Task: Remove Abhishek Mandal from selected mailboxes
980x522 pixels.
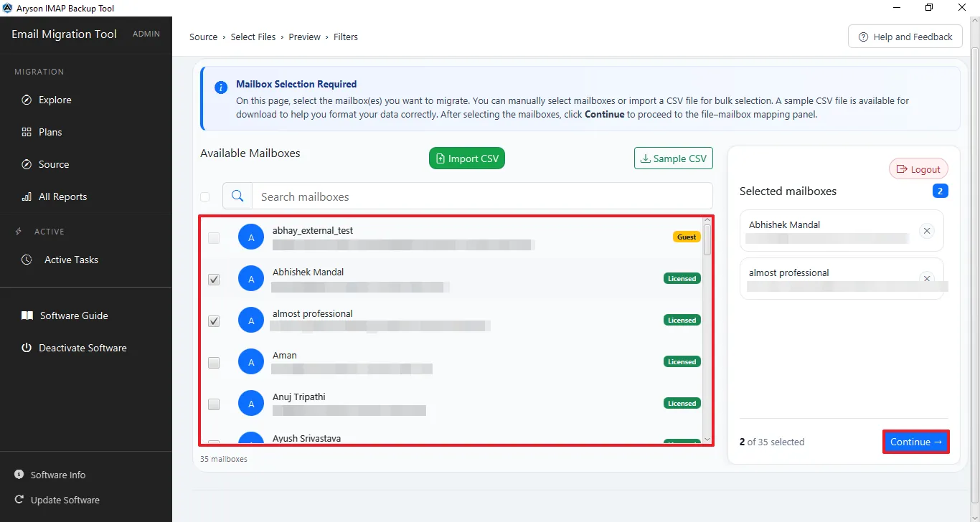Action: tap(927, 231)
